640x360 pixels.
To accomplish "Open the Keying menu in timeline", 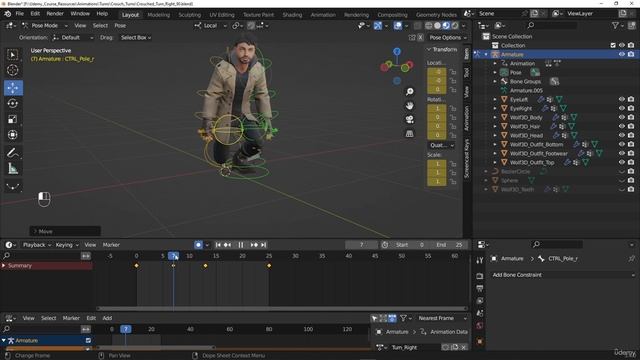I will [x=67, y=245].
